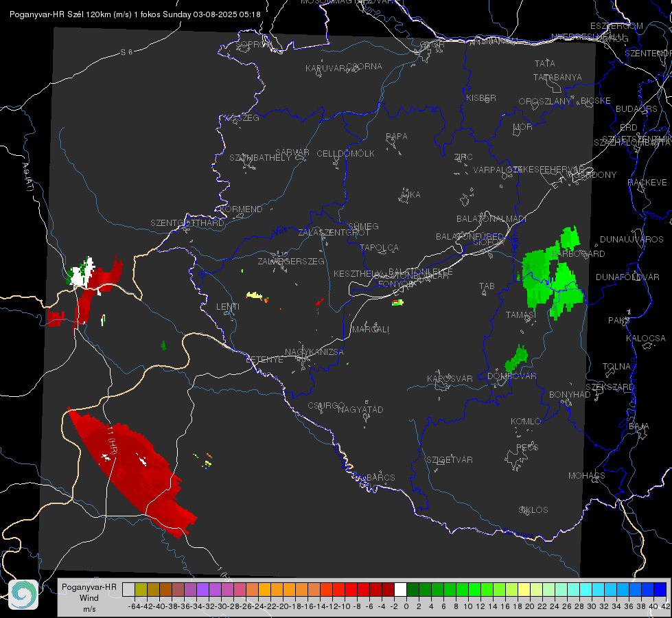Click the 'PÉCS' city label

click(x=527, y=447)
